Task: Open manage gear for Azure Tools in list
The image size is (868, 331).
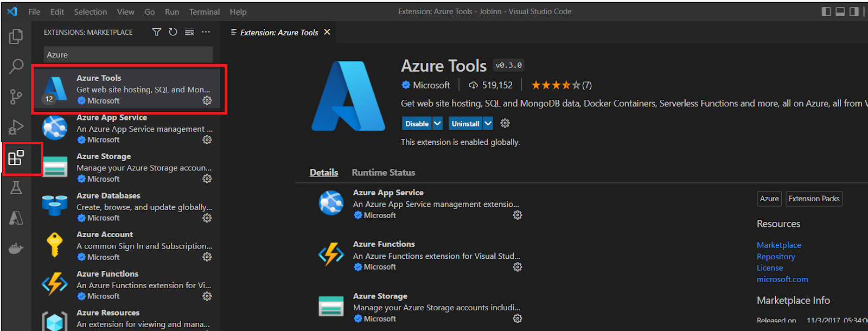Action: pyautogui.click(x=207, y=100)
